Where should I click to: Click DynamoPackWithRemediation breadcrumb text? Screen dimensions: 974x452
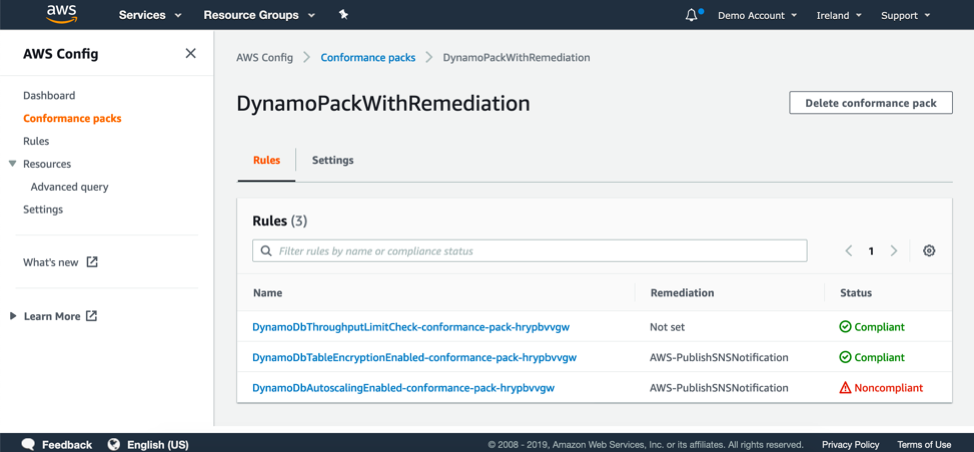(x=516, y=58)
